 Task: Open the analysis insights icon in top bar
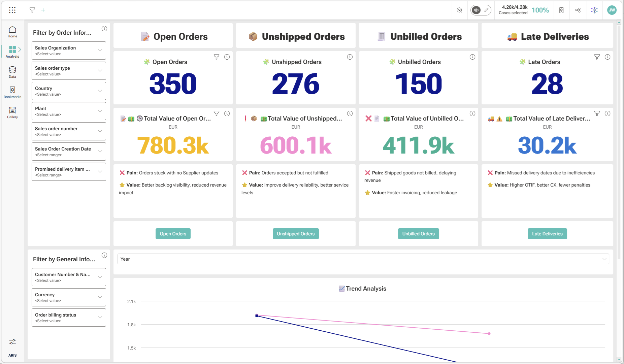[459, 10]
